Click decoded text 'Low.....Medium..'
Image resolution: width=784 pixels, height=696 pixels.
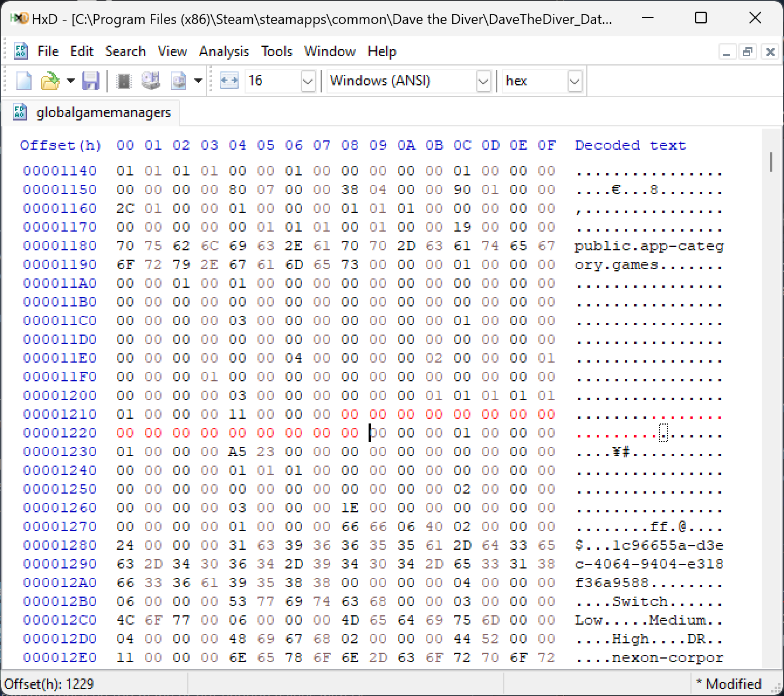[649, 620]
